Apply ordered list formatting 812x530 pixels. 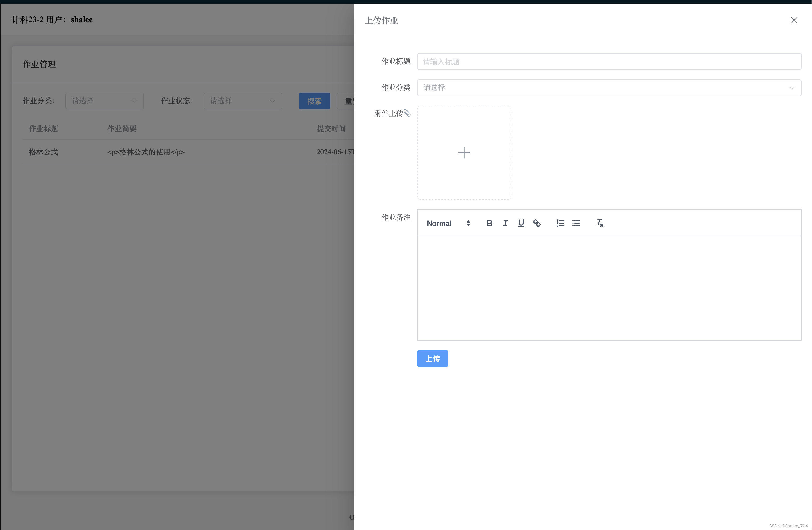click(x=560, y=223)
